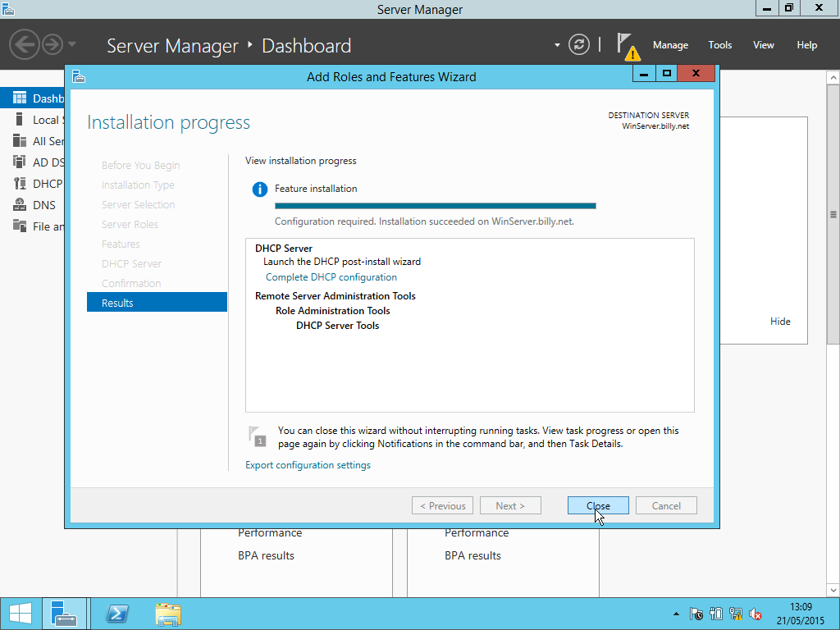
Task: Click the Server Manager vertical scrollbar thumb
Action: [833, 214]
